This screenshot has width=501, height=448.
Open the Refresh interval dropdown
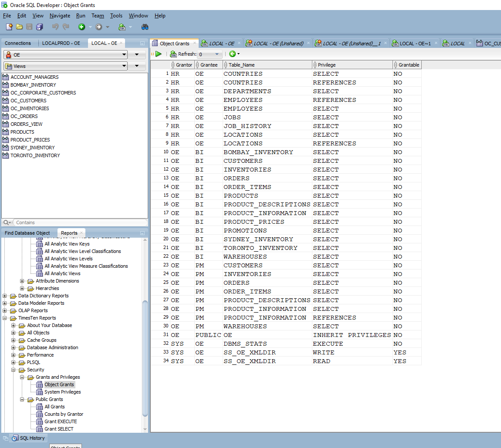[217, 54]
